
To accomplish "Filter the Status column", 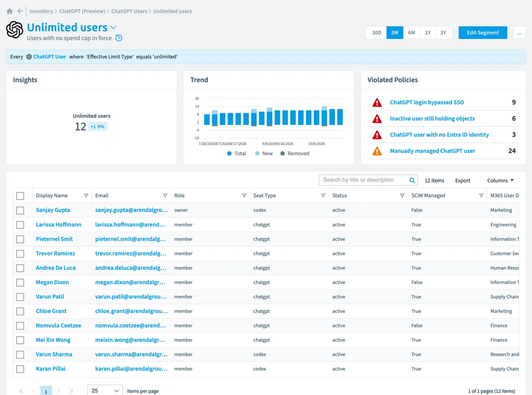I will pyautogui.click(x=402, y=196).
